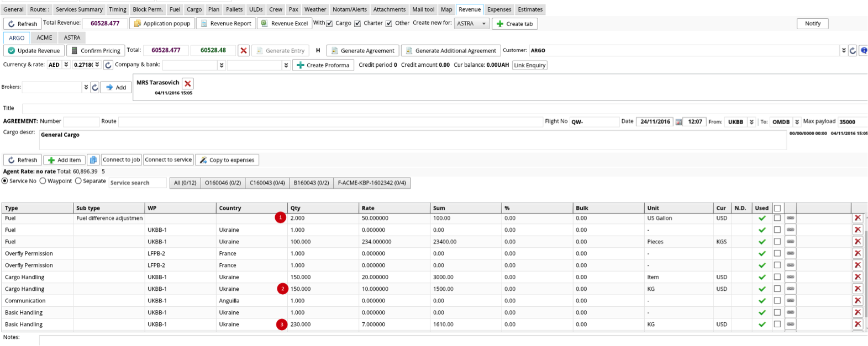Image resolution: width=868 pixels, height=346 pixels.
Task: Click the blue info icon by Customer
Action: coord(864,50)
